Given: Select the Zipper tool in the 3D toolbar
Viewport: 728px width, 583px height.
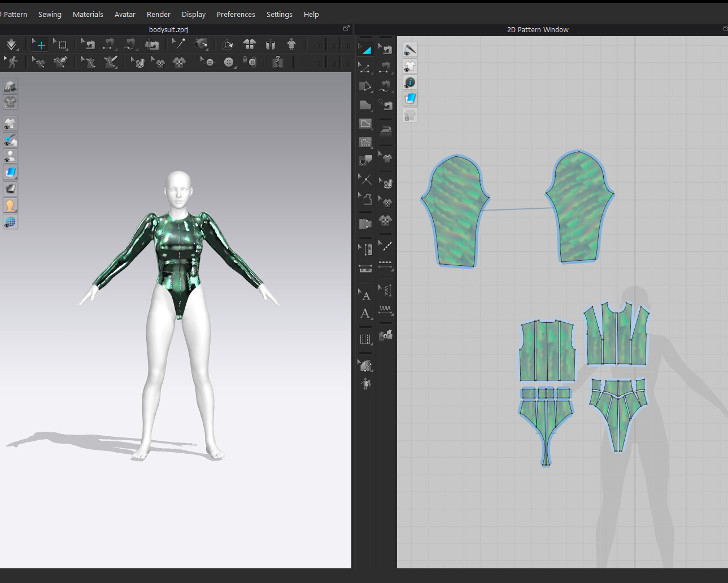Looking at the screenshot, I should (277, 62).
